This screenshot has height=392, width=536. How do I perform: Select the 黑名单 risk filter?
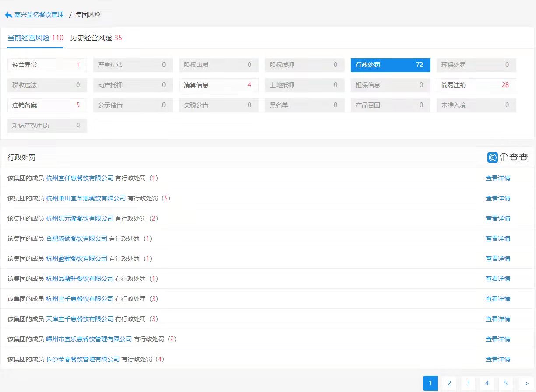pyautogui.click(x=305, y=105)
